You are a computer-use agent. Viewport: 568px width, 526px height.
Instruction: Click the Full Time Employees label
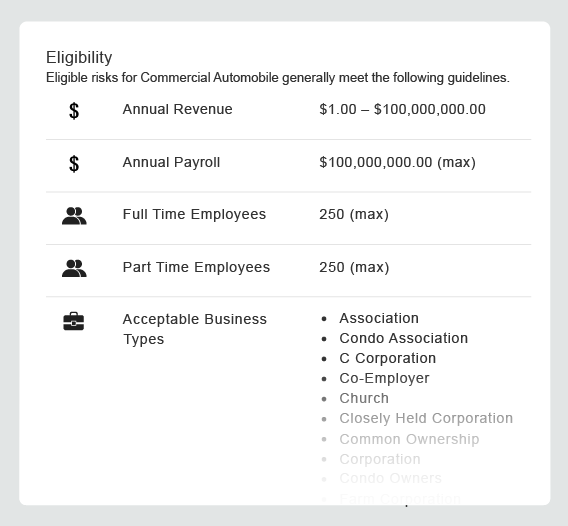(195, 214)
